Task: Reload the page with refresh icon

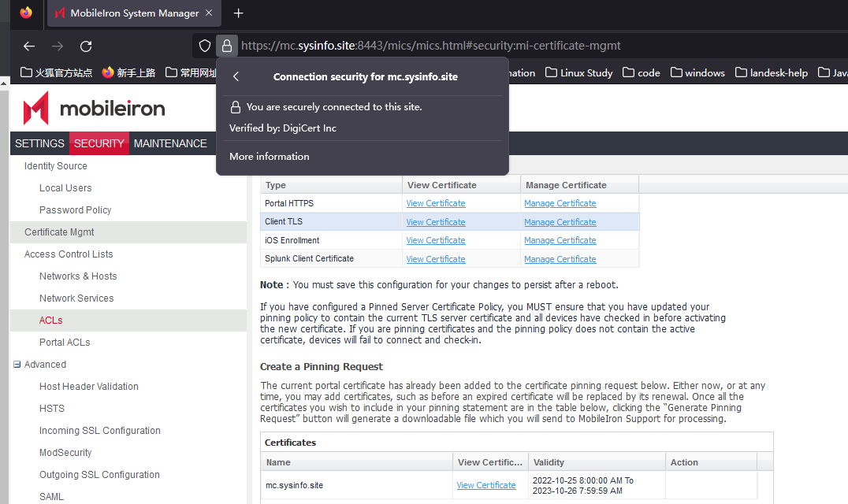Action: click(x=86, y=46)
